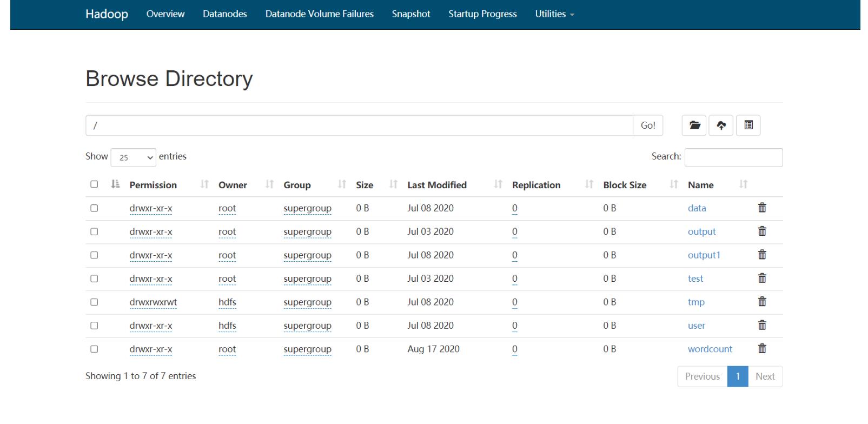
Task: Delete the output1 directory via trash icon
Action: [762, 255]
